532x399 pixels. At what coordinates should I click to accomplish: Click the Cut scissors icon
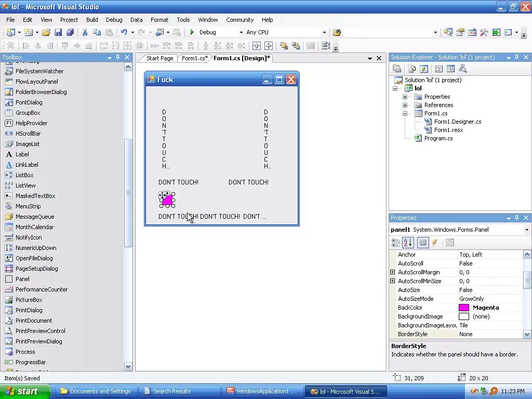tap(85, 32)
